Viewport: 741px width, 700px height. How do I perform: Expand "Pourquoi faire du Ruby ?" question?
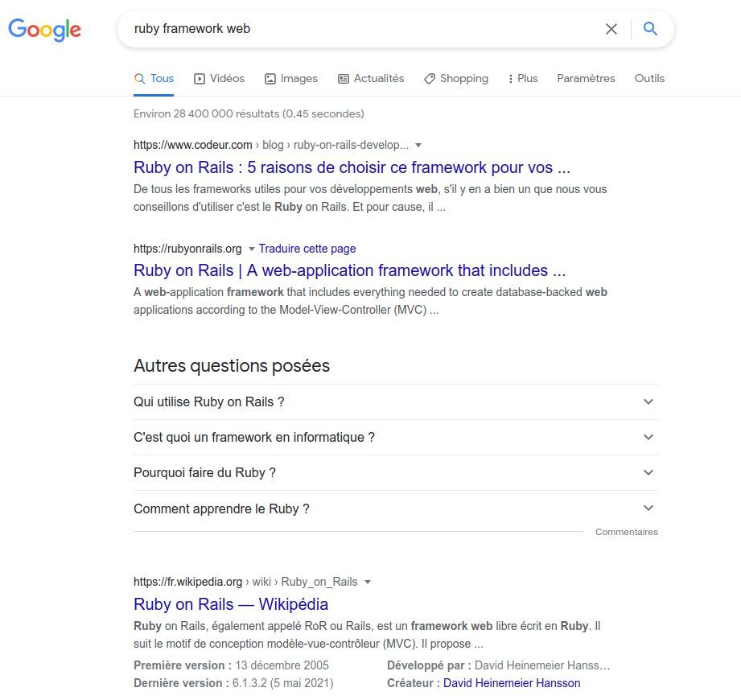pos(648,472)
